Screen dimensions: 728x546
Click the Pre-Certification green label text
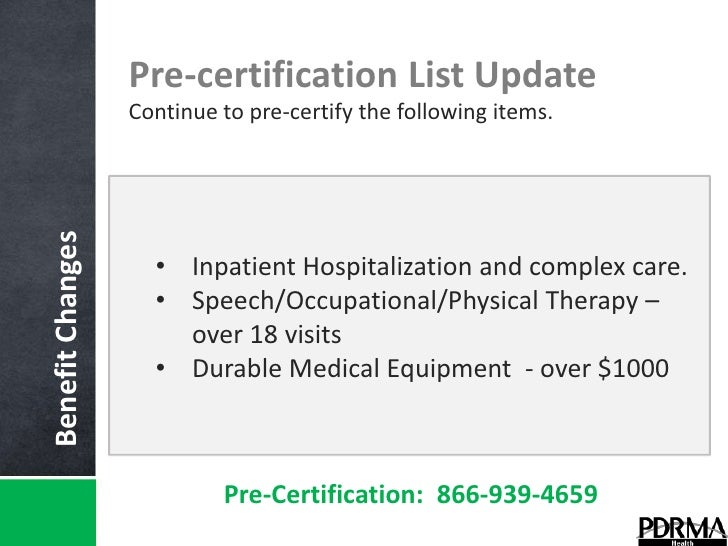point(324,494)
